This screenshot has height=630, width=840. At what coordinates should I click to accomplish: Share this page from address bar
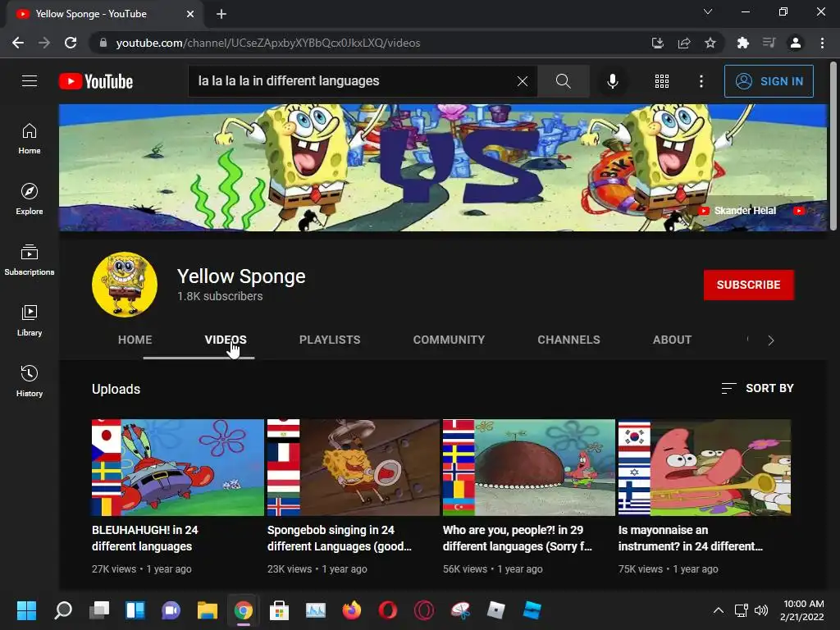(x=684, y=43)
